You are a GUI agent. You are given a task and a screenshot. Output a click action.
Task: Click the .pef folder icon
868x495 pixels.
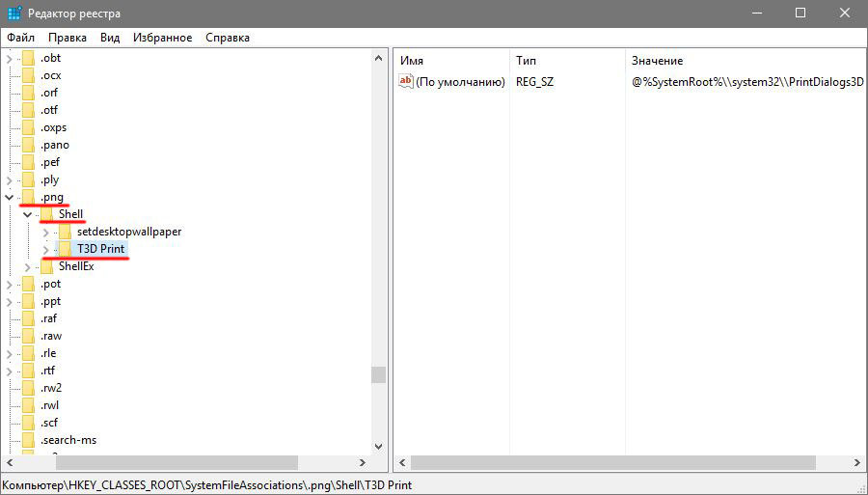(x=28, y=162)
